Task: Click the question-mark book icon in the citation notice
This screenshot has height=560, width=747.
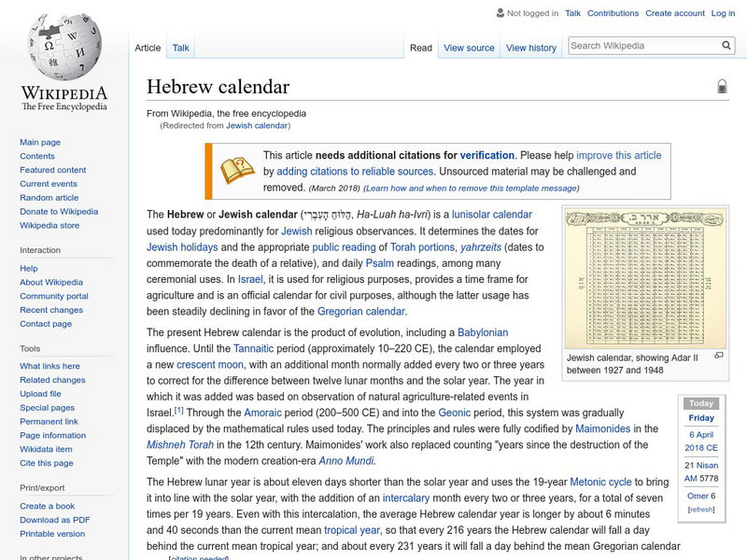Action: pyautogui.click(x=237, y=170)
